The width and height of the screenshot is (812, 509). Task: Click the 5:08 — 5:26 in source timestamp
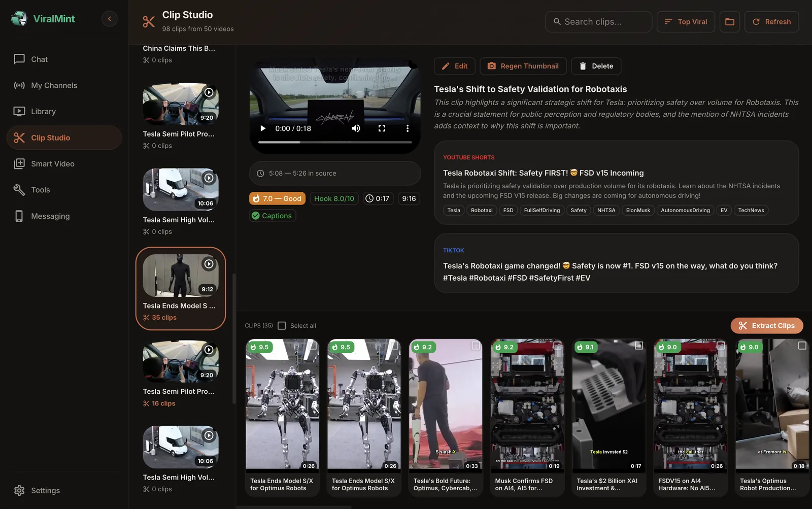(335, 174)
